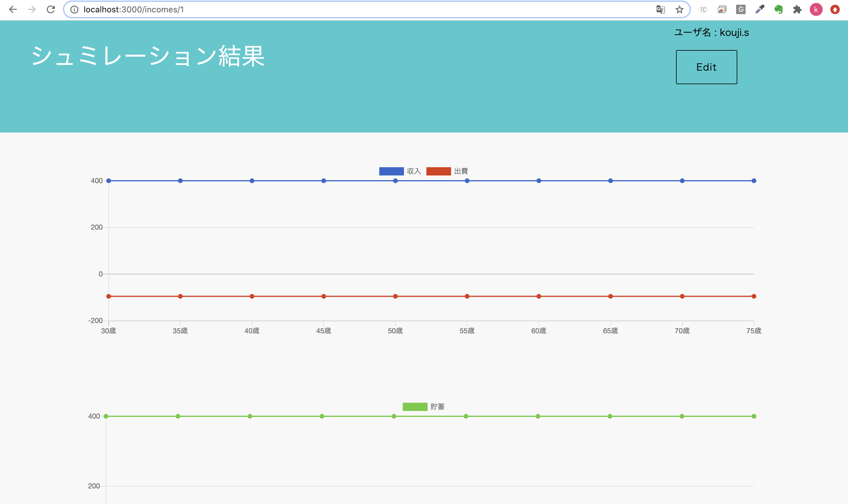Open the Evernote elephant extension
Screen dimensions: 848x504
pyautogui.click(x=779, y=9)
